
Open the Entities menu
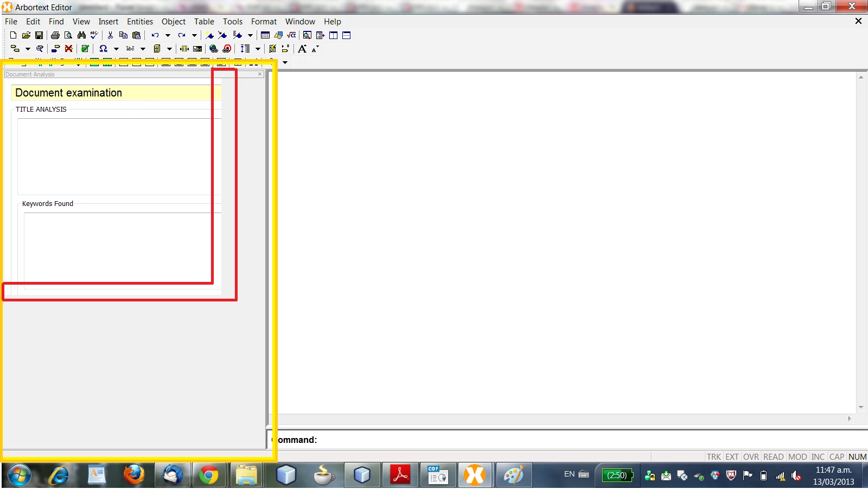click(140, 22)
